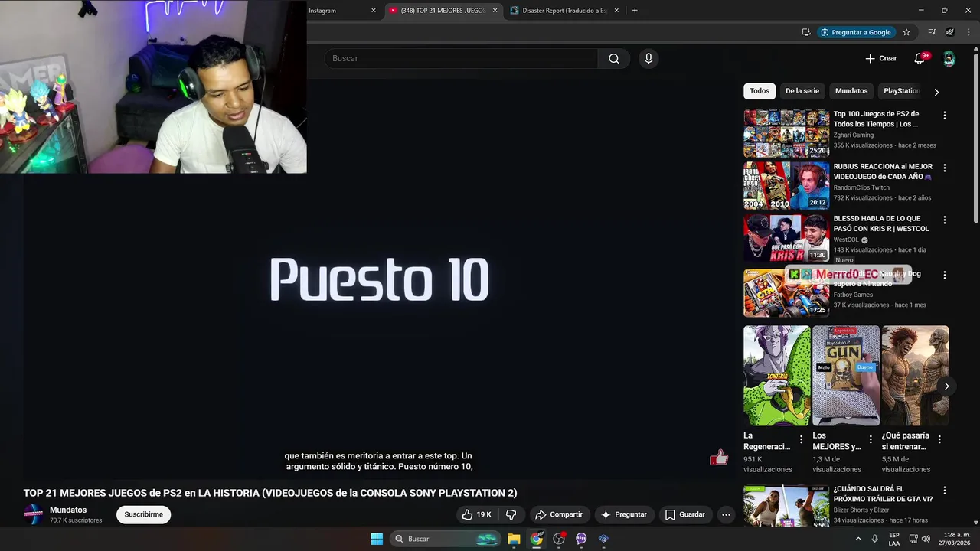Click the YouTube Buscar search field
Viewport: 980px width, 551px height.
pyautogui.click(x=461, y=58)
